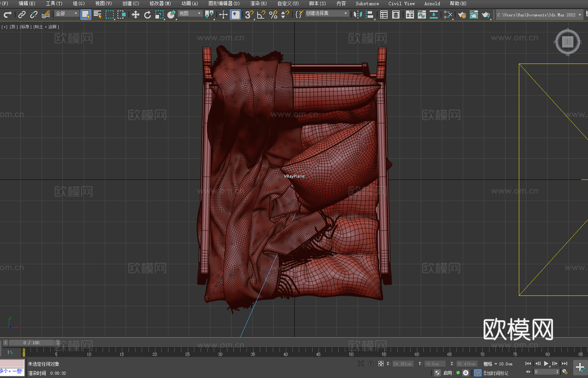This screenshot has width=588, height=378.
Task: Toggle Percent Snap
Action: tap(273, 15)
